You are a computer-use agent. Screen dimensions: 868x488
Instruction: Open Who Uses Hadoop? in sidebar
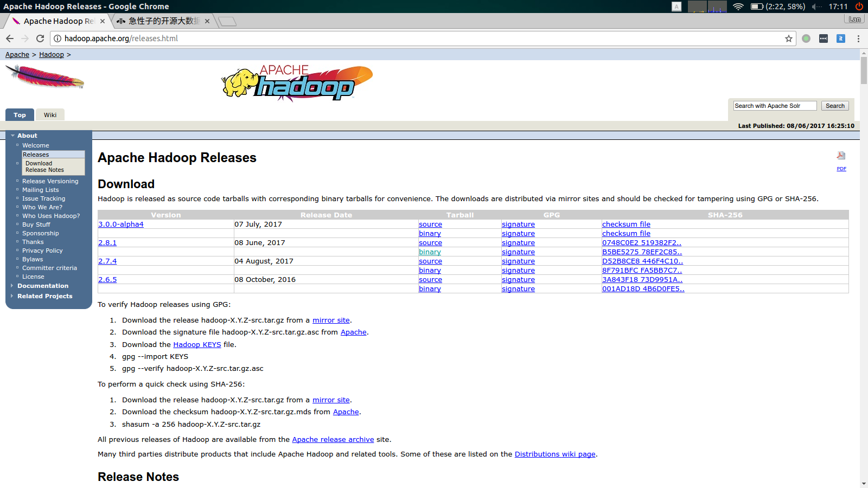(x=51, y=216)
